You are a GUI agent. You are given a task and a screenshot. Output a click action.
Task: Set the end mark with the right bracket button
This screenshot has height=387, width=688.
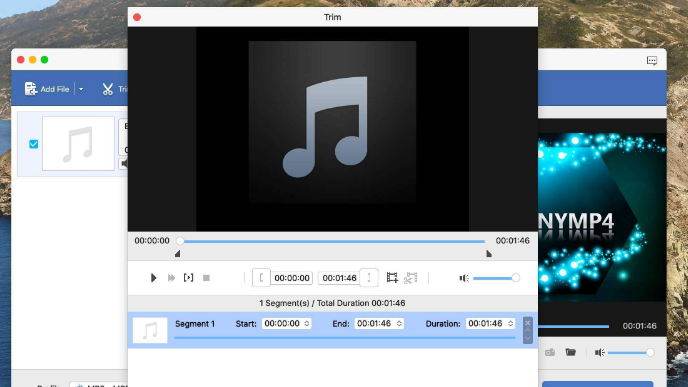click(369, 278)
